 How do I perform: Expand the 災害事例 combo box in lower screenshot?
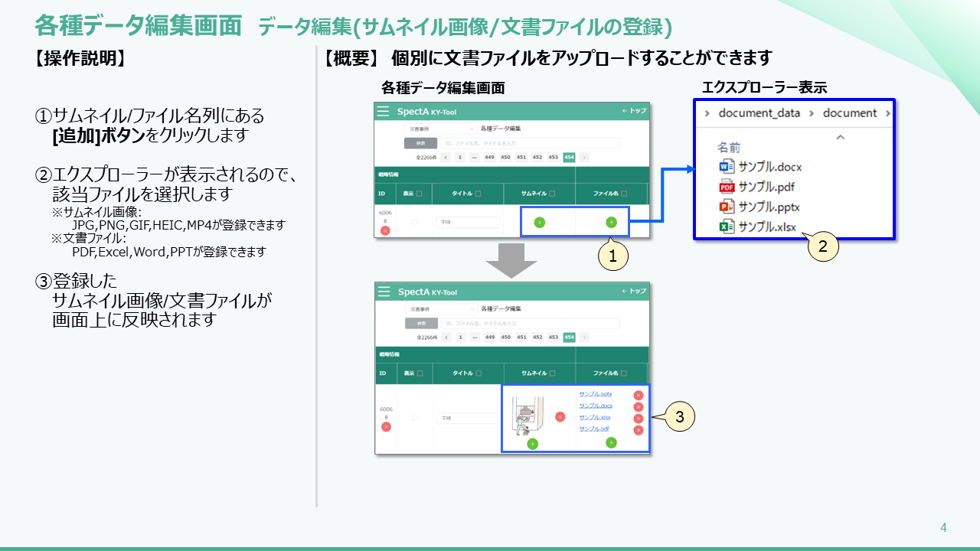pos(439,309)
